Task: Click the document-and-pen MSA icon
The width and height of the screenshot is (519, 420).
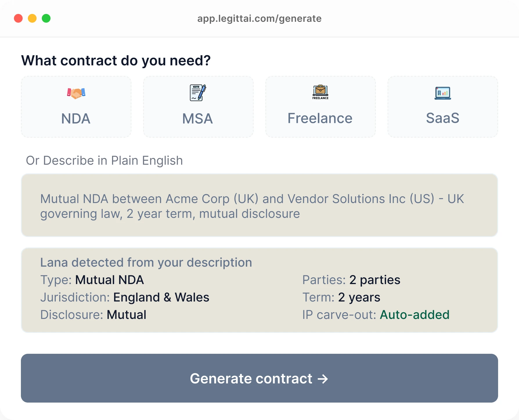Action: [x=198, y=92]
